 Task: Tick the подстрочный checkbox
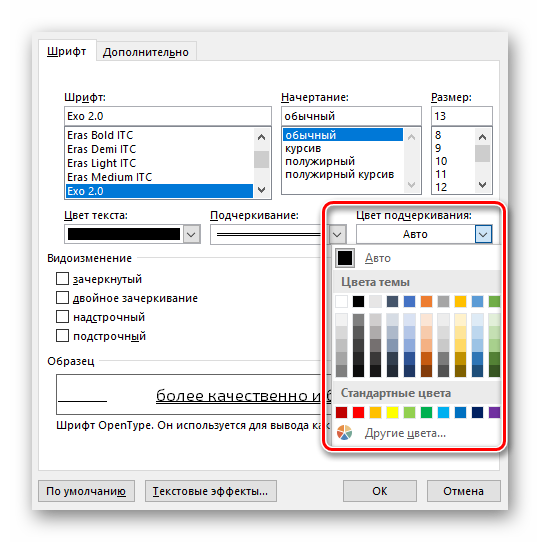coord(62,335)
